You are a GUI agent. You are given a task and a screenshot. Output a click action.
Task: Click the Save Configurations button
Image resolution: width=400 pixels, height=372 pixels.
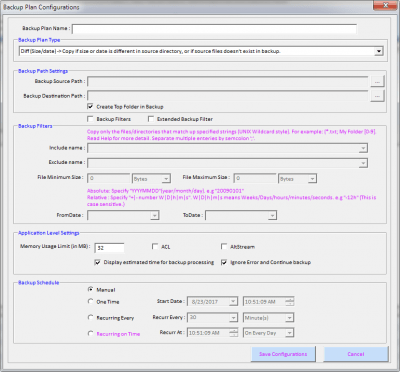[283, 354]
